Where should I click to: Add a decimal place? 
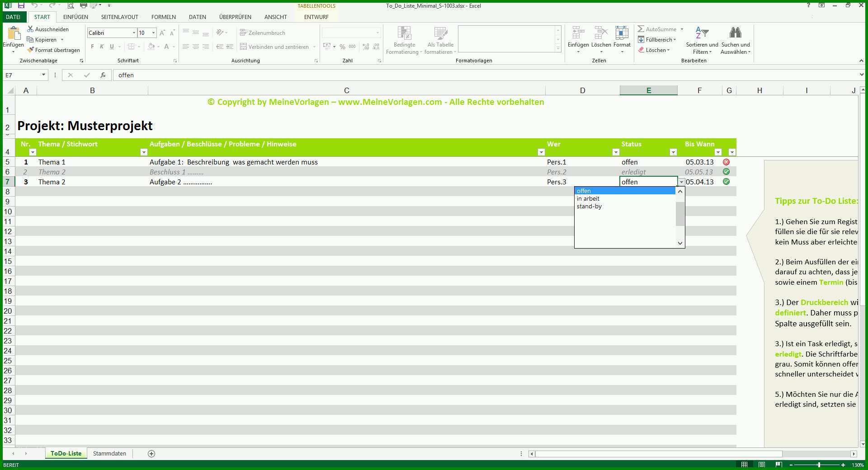366,47
